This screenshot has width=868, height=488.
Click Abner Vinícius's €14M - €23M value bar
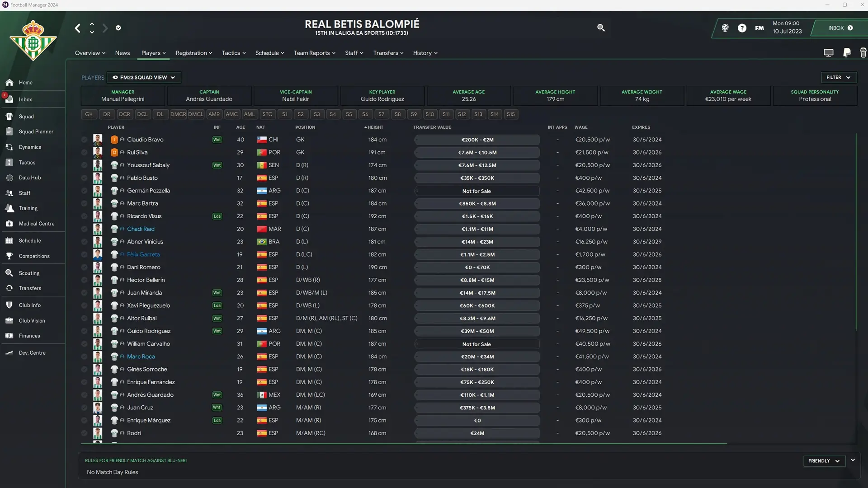tap(477, 242)
